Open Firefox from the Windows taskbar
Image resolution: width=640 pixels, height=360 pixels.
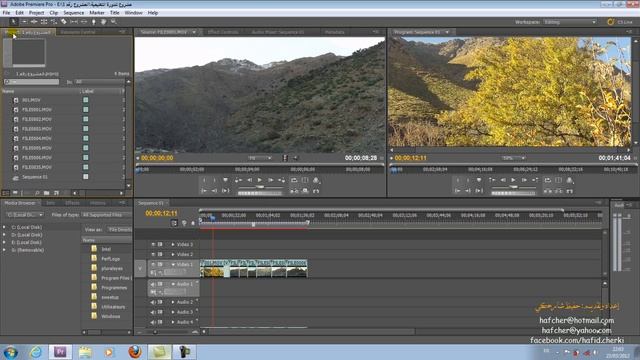pos(134,351)
